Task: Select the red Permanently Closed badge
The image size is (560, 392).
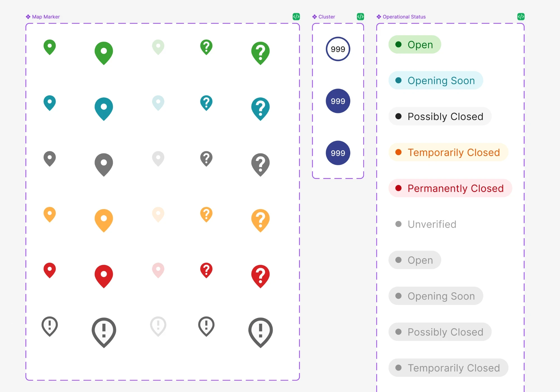Action: [450, 188]
